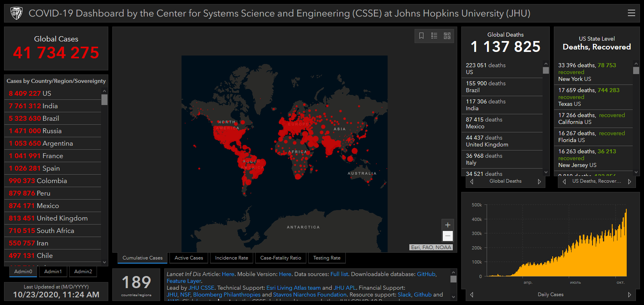Open the Lancet article Here link
Screen dimensions: 644x305
click(x=228, y=274)
